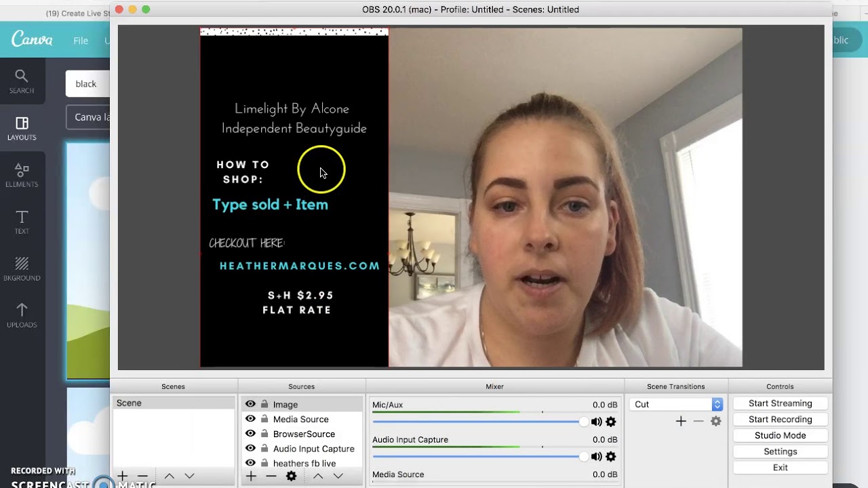Open the Layouts tab in Canva sidebar
This screenshot has height=488, width=868.
pos(22,129)
